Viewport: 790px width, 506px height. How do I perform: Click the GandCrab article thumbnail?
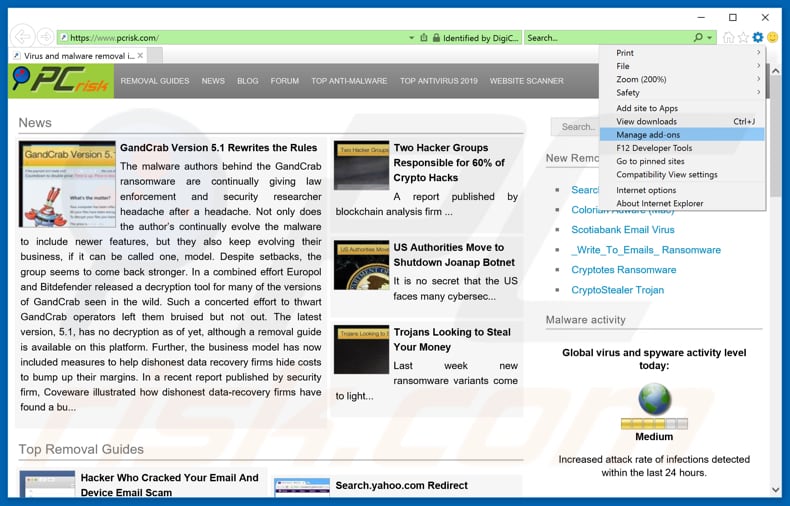[x=67, y=184]
